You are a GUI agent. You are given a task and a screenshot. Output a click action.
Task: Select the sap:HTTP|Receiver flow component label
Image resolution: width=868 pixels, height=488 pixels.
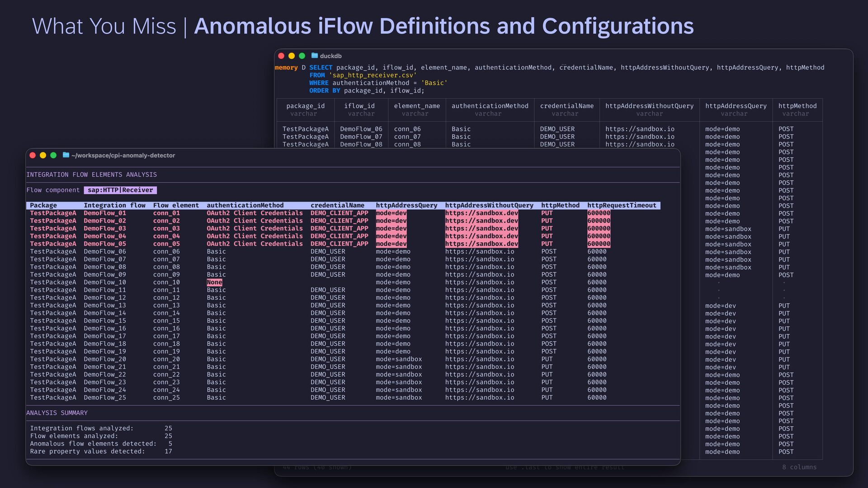[x=120, y=190]
